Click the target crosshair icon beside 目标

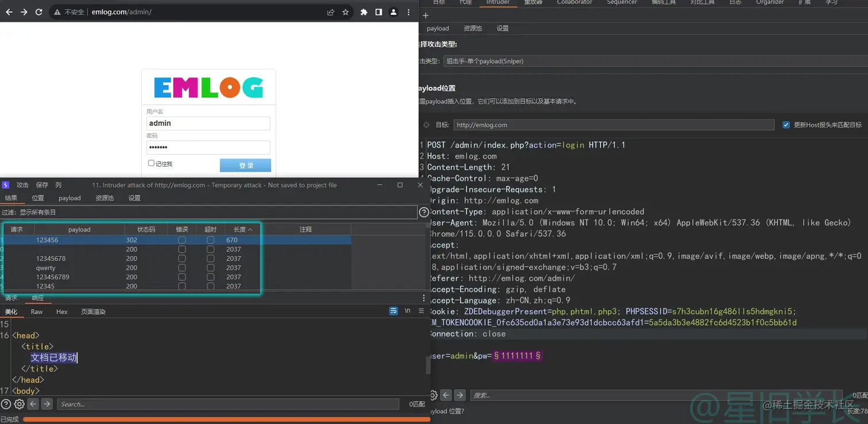pos(427,125)
